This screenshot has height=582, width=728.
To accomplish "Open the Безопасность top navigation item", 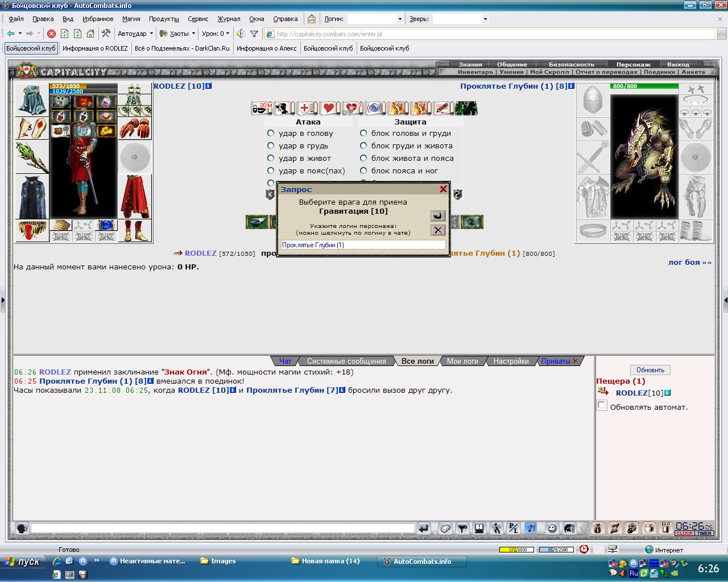I will (x=571, y=64).
